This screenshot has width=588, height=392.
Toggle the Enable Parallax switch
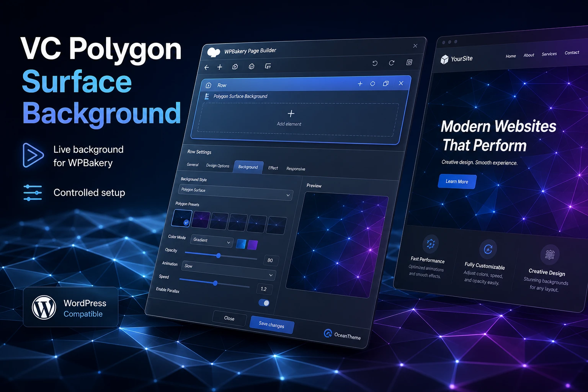pyautogui.click(x=264, y=303)
